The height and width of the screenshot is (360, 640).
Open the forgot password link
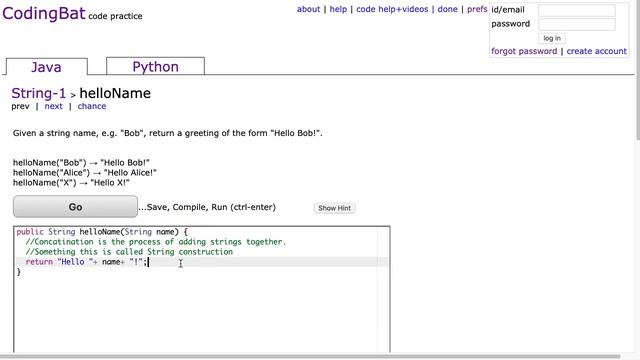[524, 51]
